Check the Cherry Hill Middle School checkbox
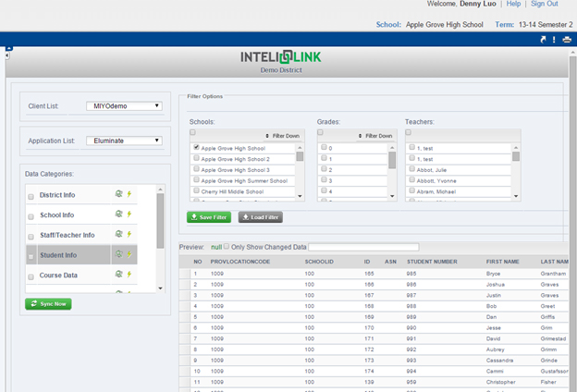577x392 pixels. 196,190
